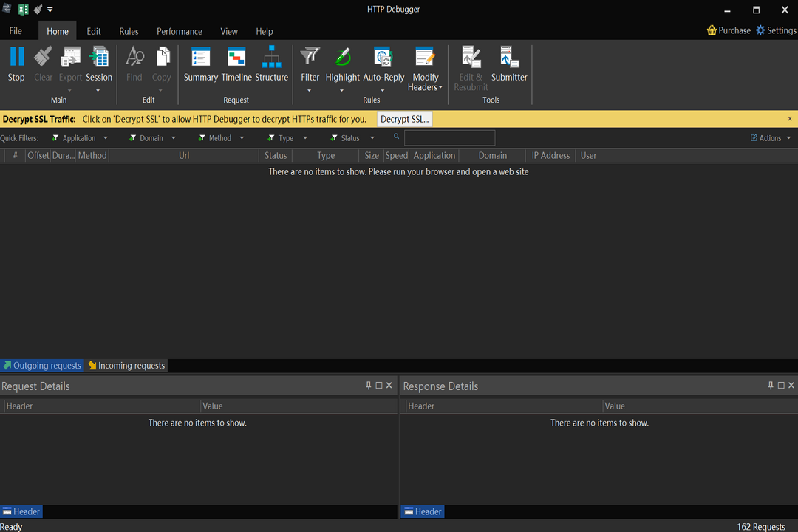Image resolution: width=798 pixels, height=532 pixels.
Task: Click the Stop capture icon
Action: 16,58
